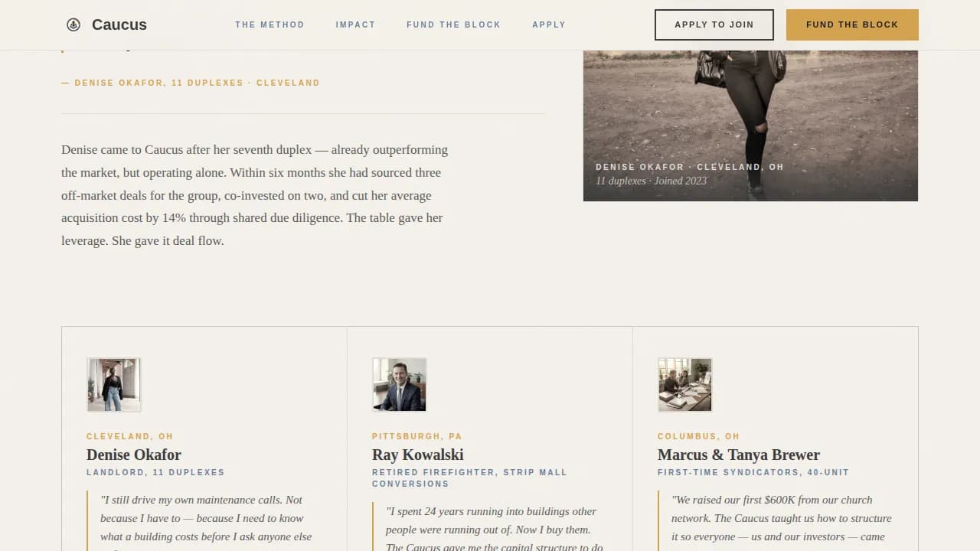Select the CLEVELAND, OH location label
The image size is (980, 551).
coord(129,436)
